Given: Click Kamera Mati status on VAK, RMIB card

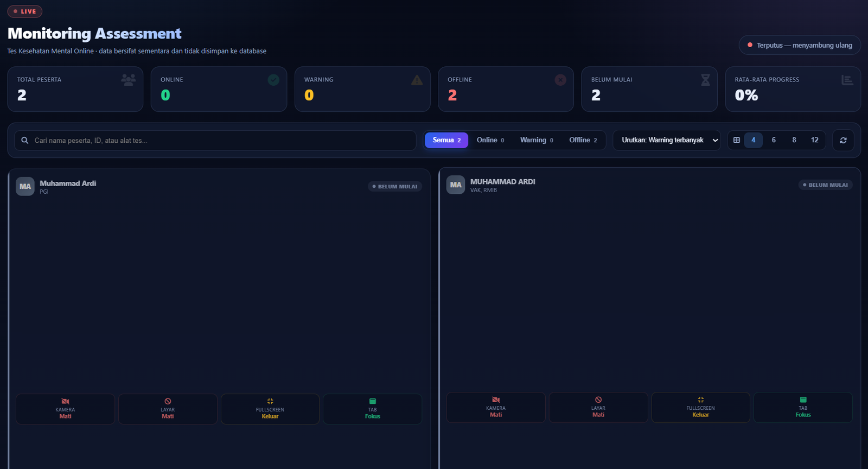Looking at the screenshot, I should (496, 408).
